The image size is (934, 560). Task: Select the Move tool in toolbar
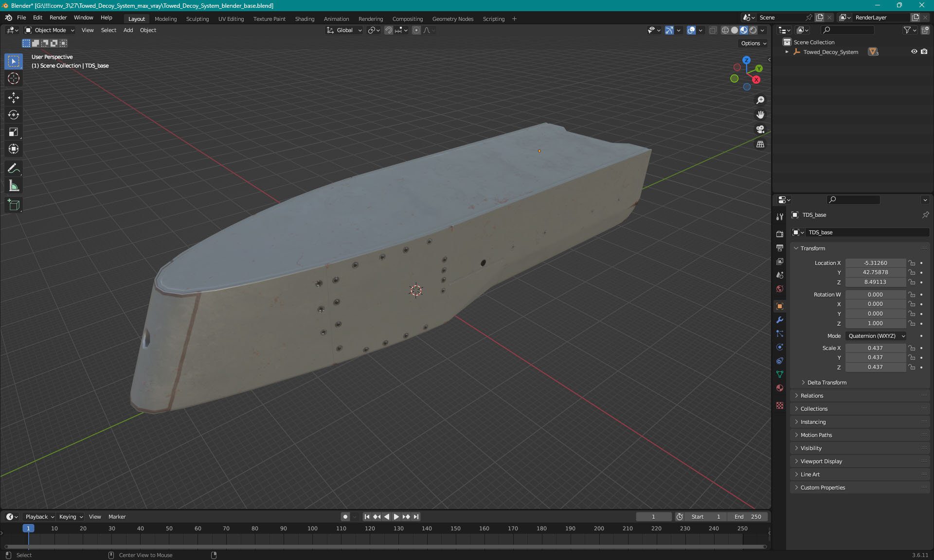14,98
